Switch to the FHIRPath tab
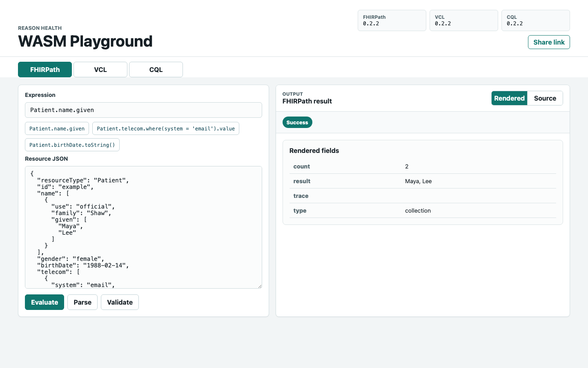The image size is (588, 368). tap(45, 70)
